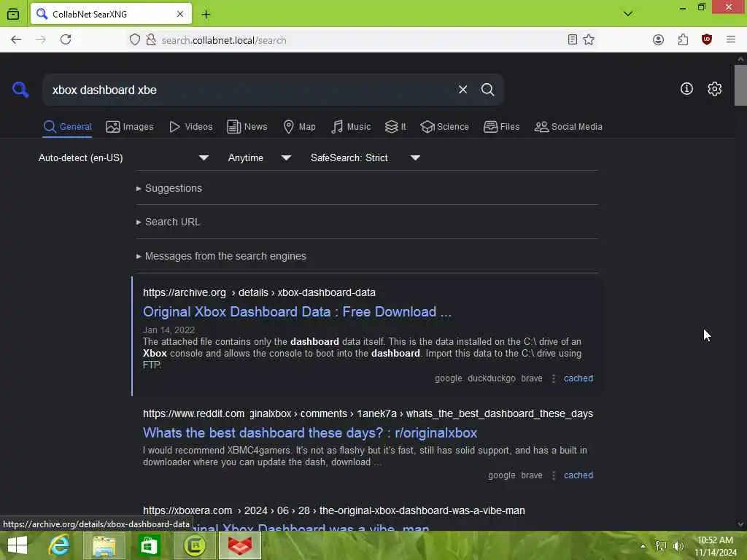The image size is (747, 560).
Task: Open cached link for archive.org result
Action: 578,378
